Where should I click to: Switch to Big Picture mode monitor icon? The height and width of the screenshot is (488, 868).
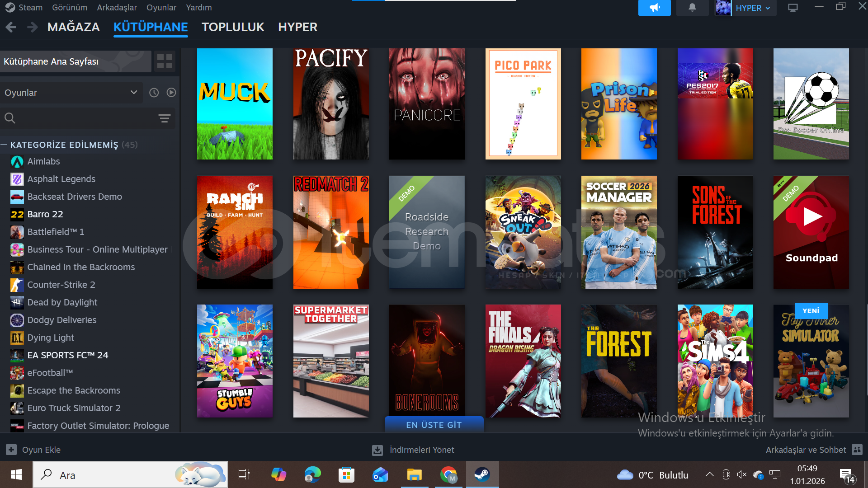tap(793, 8)
